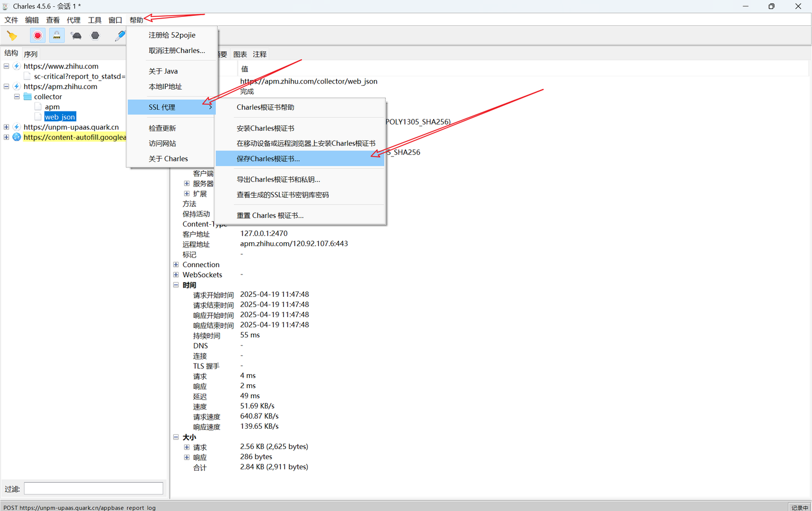Enable throttling with the turtle icon
The width and height of the screenshot is (812, 511).
[x=76, y=35]
